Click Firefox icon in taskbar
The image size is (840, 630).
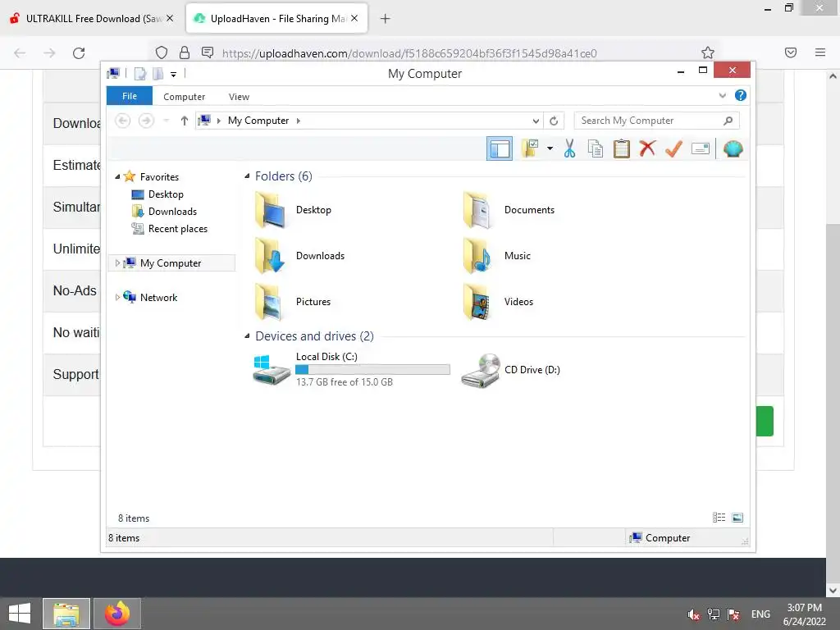[117, 614]
